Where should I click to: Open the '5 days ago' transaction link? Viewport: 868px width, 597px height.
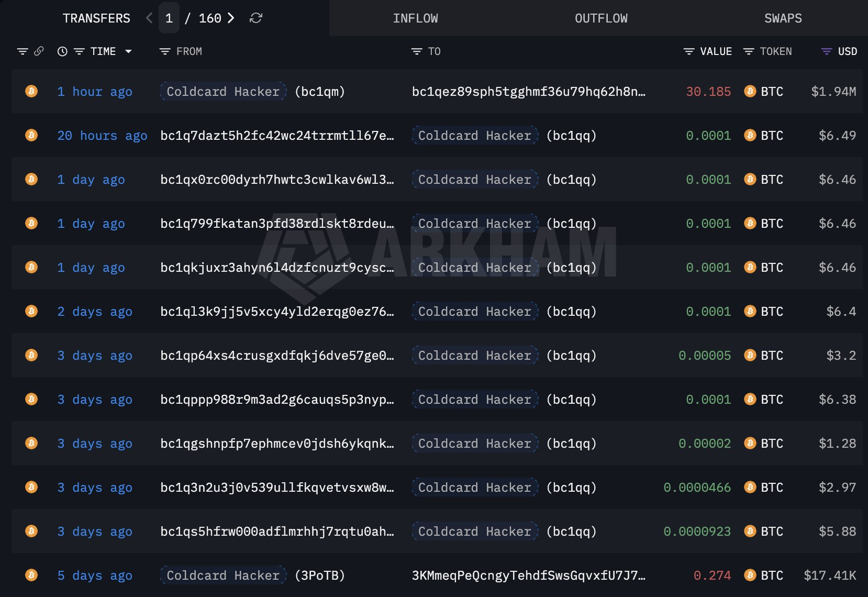[95, 576]
